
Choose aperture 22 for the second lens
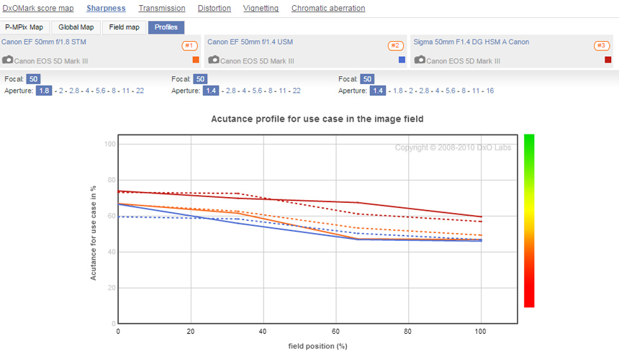[x=297, y=91]
